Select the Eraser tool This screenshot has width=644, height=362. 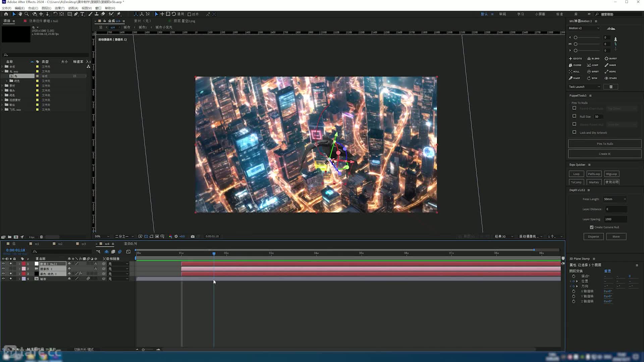pos(103,14)
